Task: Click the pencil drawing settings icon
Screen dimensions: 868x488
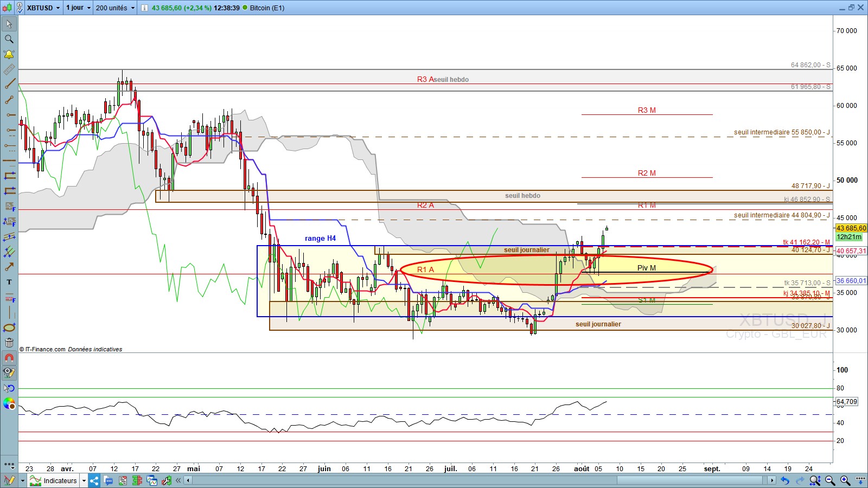Action: pyautogui.click(x=9, y=480)
